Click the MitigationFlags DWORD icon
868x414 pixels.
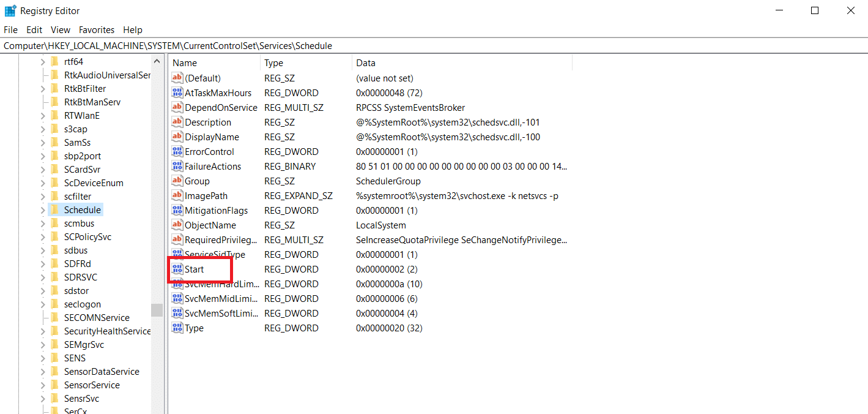(x=177, y=211)
